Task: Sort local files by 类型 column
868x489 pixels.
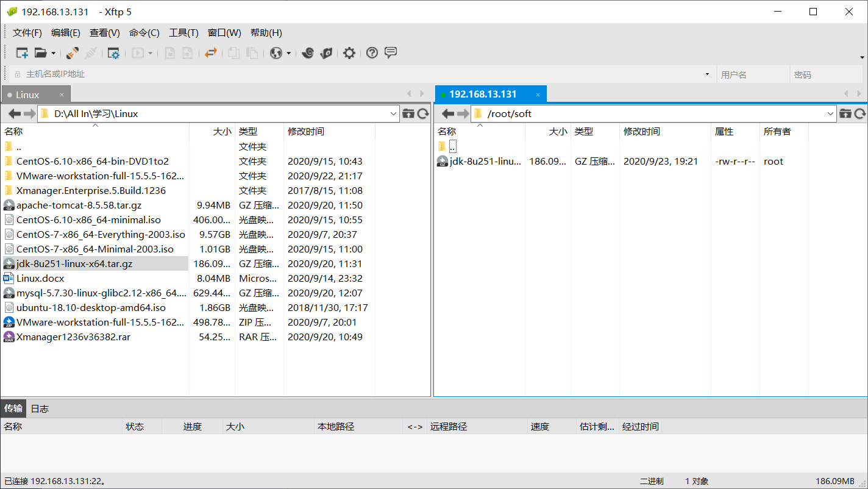Action: click(259, 132)
